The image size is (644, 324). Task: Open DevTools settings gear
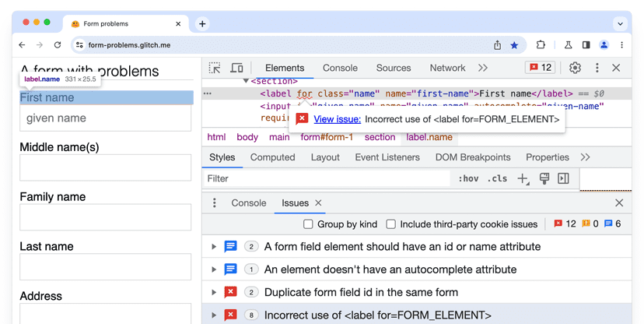[575, 69]
